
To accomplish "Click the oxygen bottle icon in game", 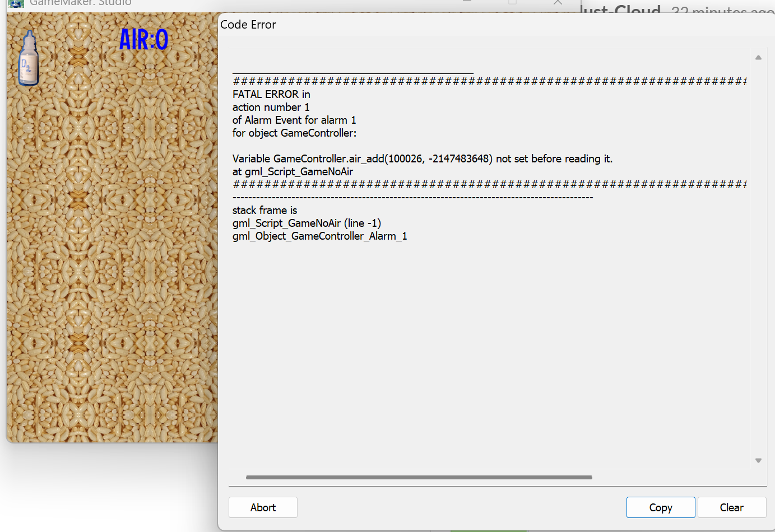I will pos(29,58).
